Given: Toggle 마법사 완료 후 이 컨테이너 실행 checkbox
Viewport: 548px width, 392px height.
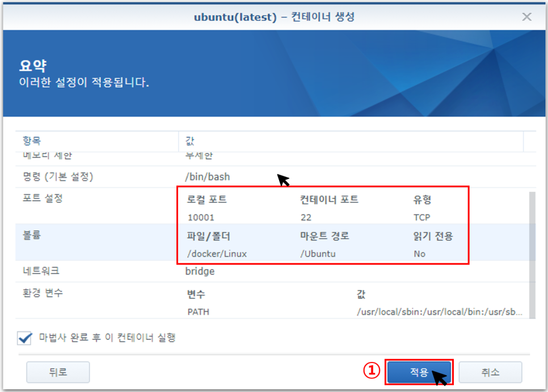Looking at the screenshot, I should (24, 338).
